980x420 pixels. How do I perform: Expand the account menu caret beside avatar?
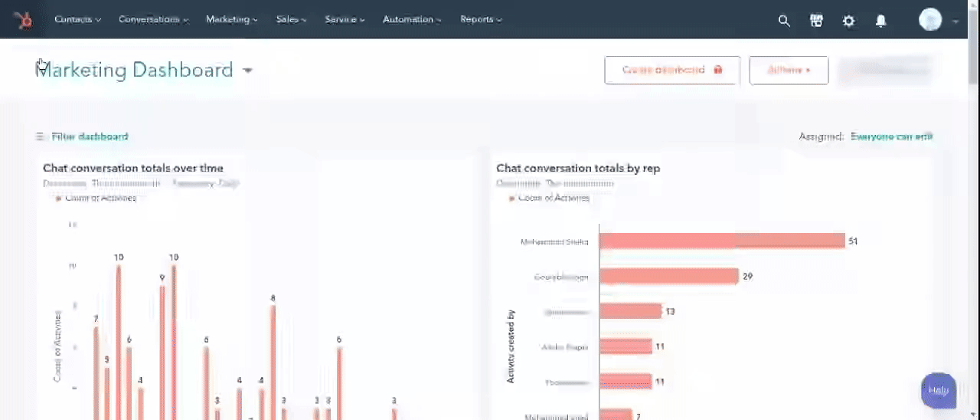pos(955,21)
